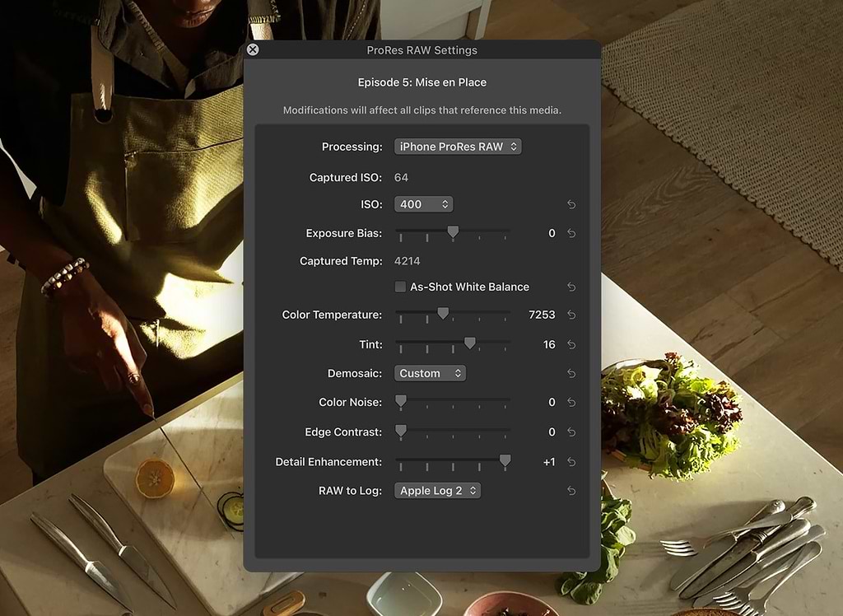Click the Detail Enhancement reset arrow
The width and height of the screenshot is (843, 616).
tap(571, 462)
